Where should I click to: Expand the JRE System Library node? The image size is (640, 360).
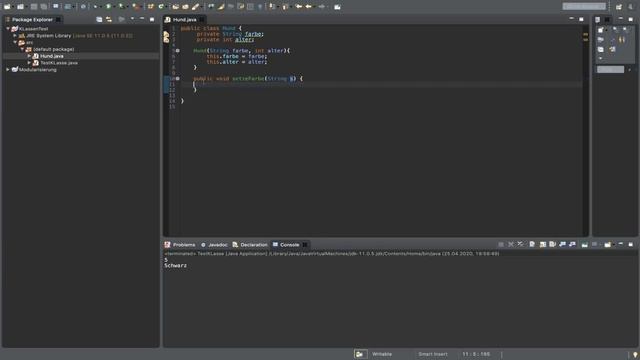point(15,36)
